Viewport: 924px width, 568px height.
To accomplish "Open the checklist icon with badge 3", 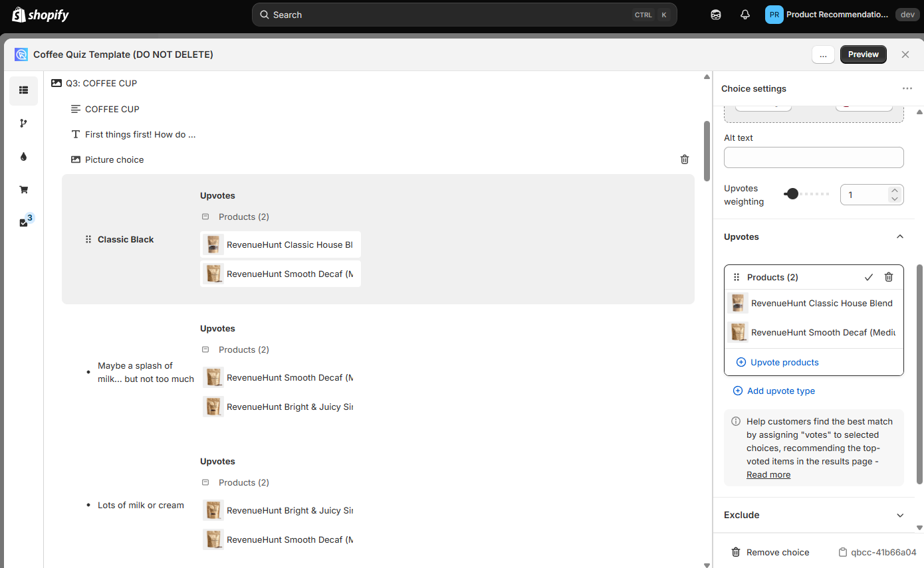I will (24, 223).
